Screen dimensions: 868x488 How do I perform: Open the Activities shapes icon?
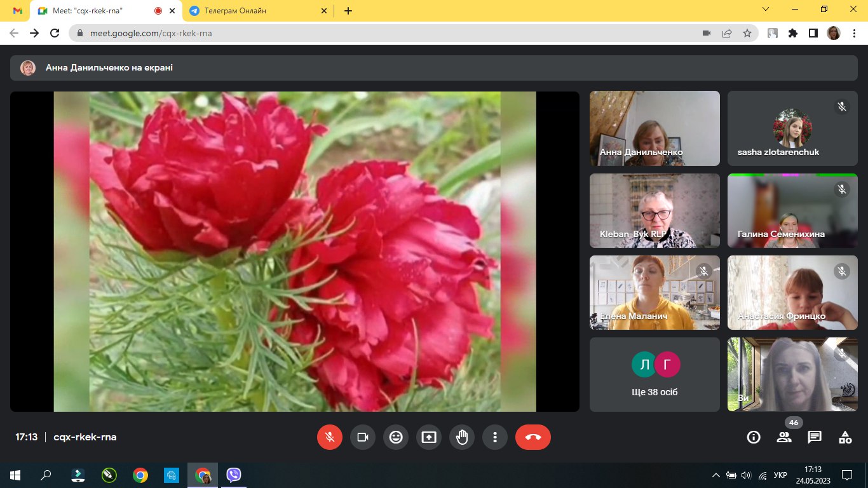pos(845,437)
